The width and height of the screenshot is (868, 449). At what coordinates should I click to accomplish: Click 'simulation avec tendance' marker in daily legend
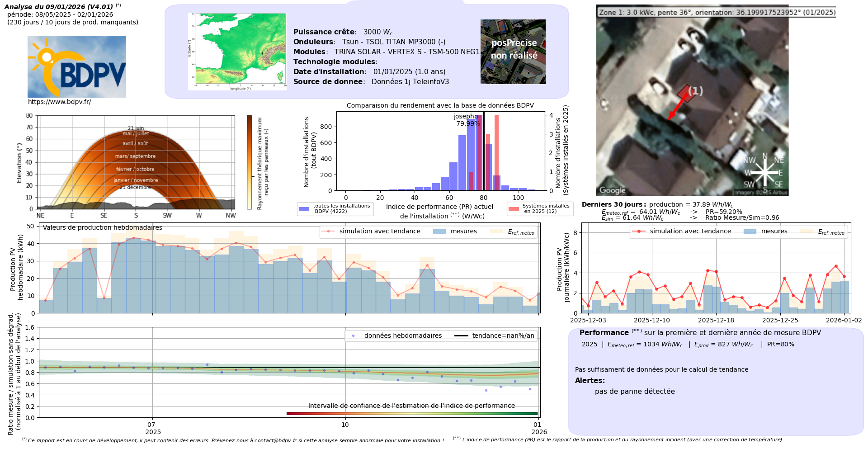(x=638, y=232)
